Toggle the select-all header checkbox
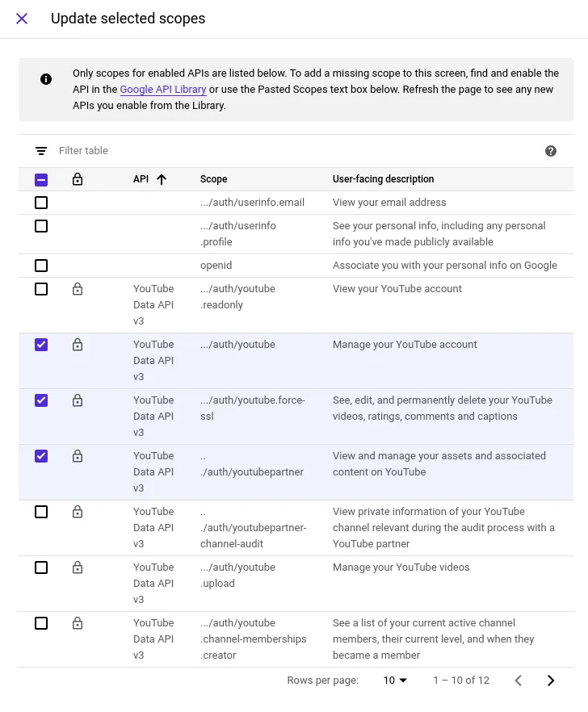588x712 pixels. point(41,180)
